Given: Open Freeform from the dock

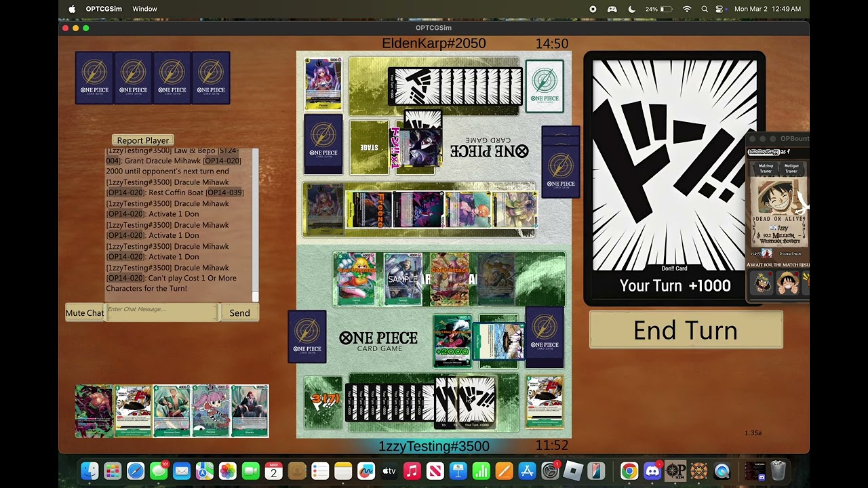Looking at the screenshot, I should tap(366, 470).
